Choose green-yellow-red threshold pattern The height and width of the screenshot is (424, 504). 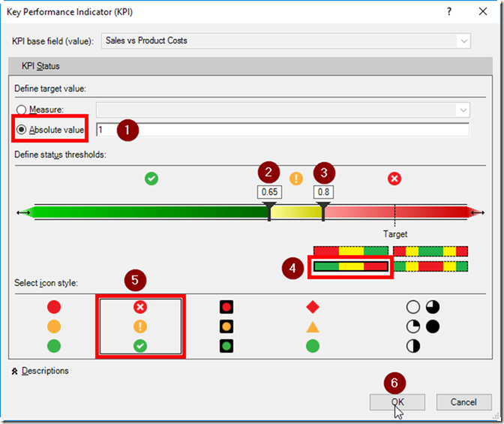point(351,266)
